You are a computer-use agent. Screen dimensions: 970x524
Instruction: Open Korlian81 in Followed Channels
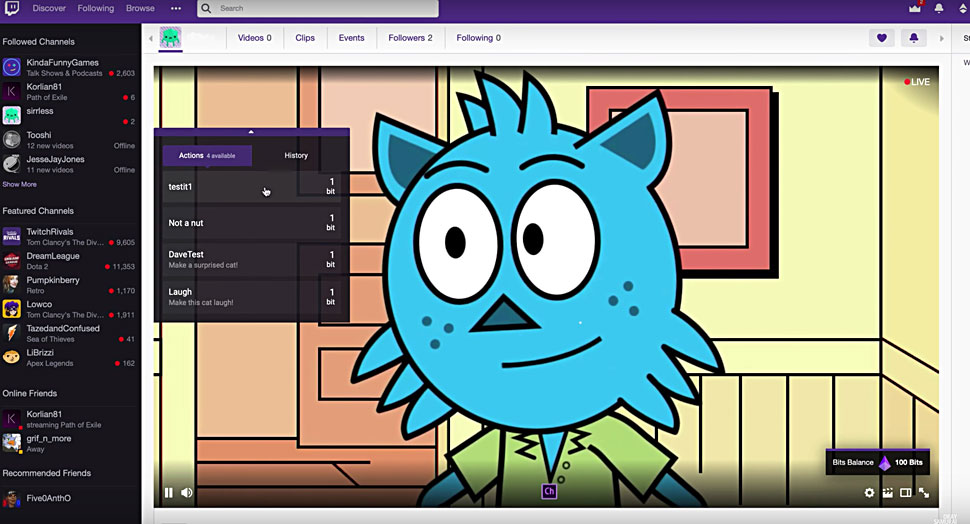pyautogui.click(x=69, y=92)
